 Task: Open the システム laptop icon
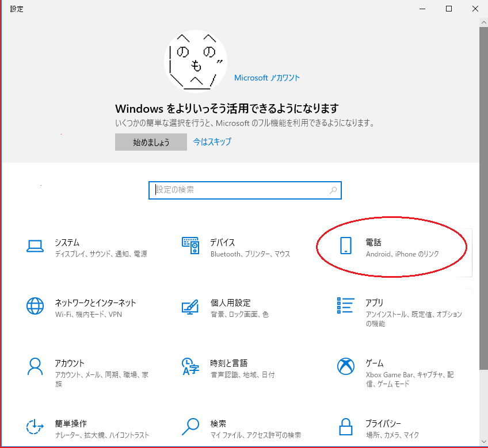[35, 246]
